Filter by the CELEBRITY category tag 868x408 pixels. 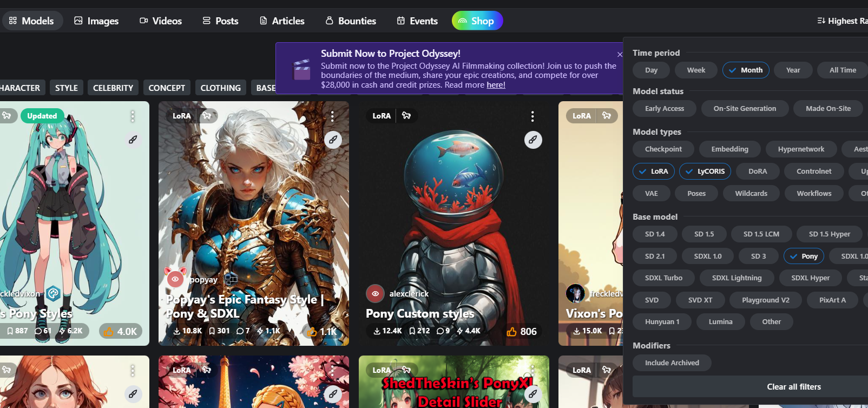tap(113, 88)
